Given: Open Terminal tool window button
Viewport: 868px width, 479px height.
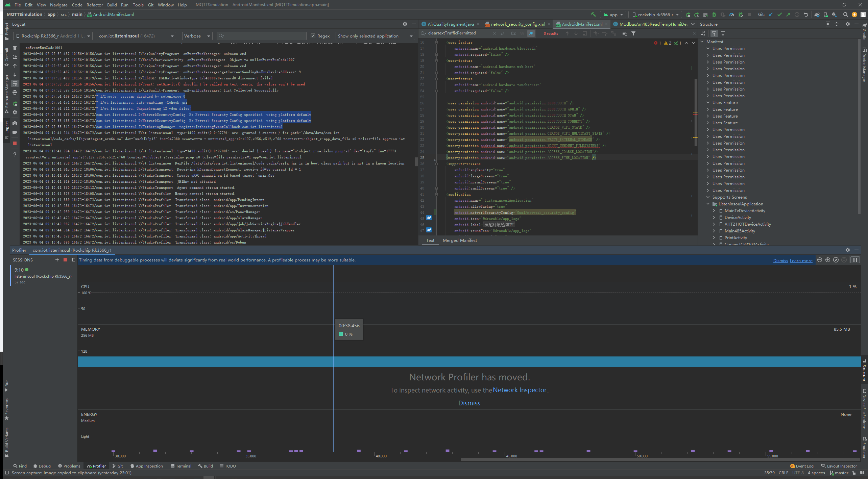Looking at the screenshot, I should 181,466.
